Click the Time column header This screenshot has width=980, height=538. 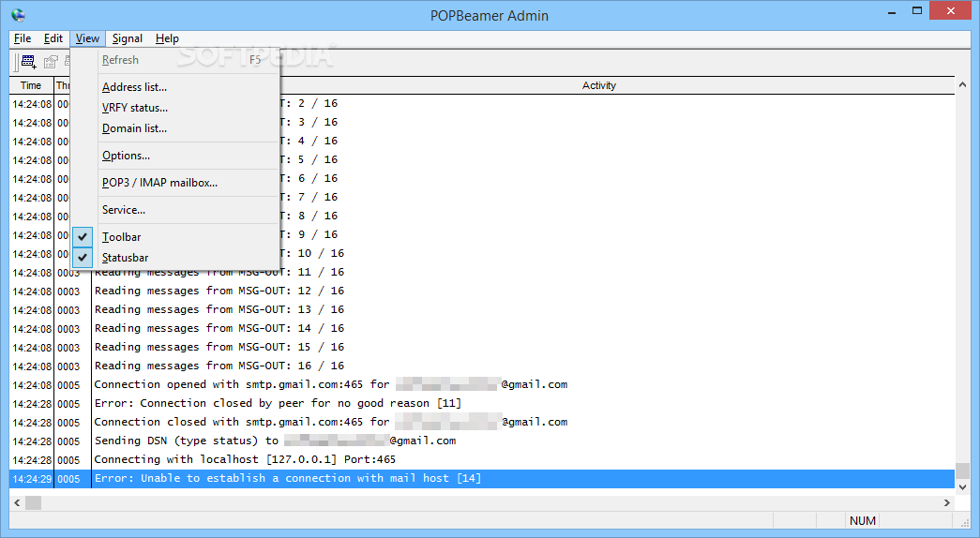click(31, 85)
